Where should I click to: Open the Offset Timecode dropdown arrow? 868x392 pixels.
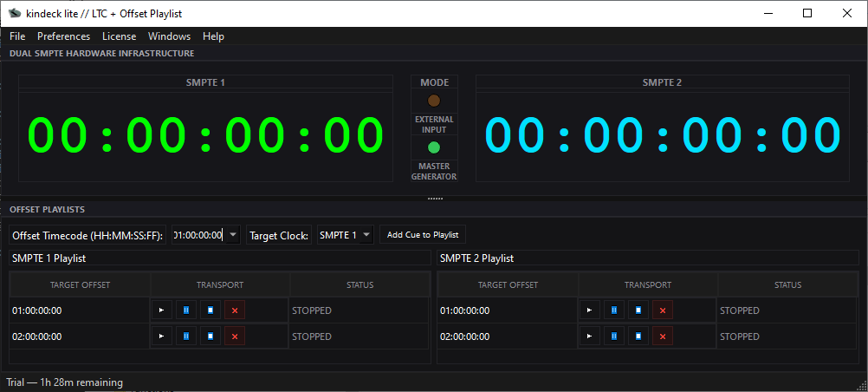(x=234, y=234)
